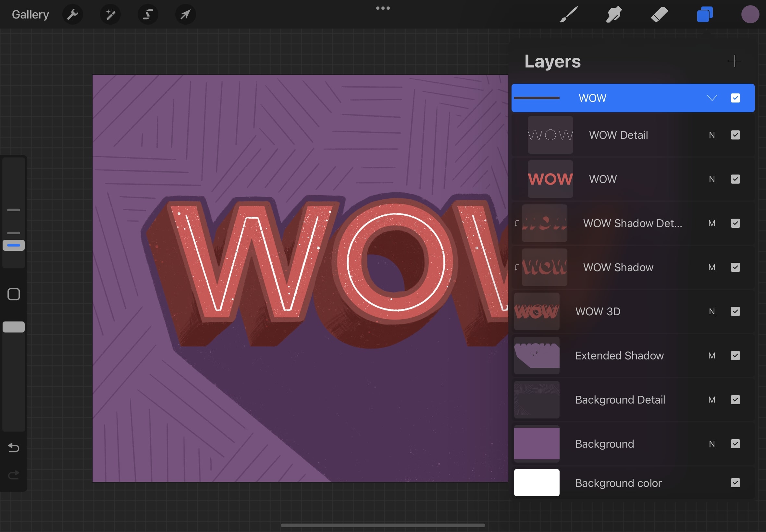This screenshot has height=532, width=766.
Task: Return to the Gallery
Action: tap(30, 14)
